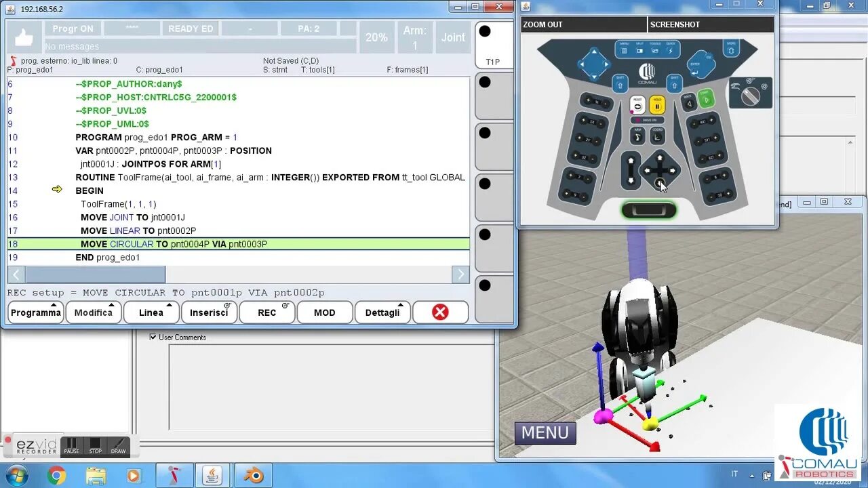Toggle the DRIVE ON indicator
Screen dimensions: 868x488
pos(648,120)
